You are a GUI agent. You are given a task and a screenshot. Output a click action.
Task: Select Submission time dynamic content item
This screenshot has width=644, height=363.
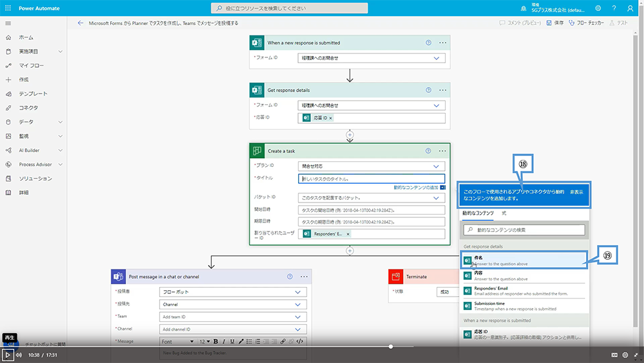click(x=524, y=306)
